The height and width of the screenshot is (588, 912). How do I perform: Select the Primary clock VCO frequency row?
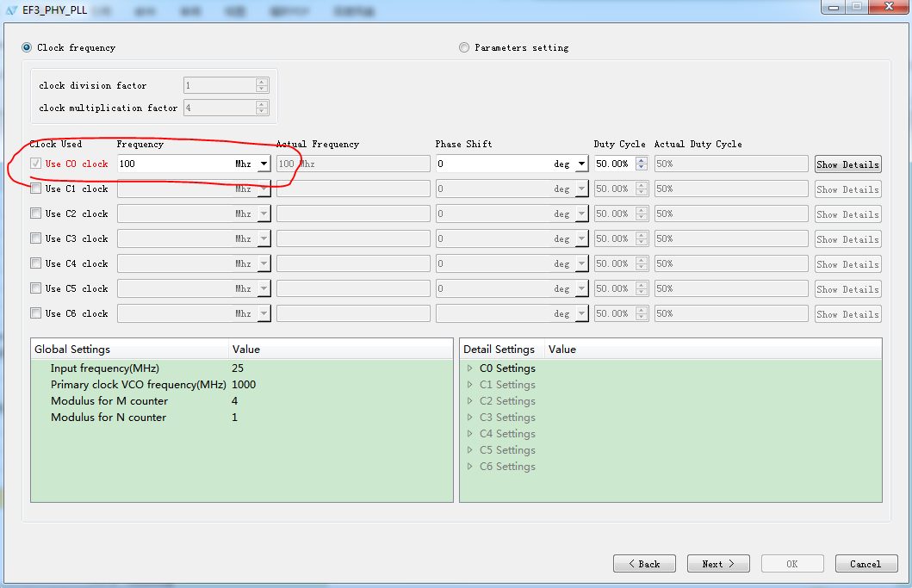pos(138,385)
